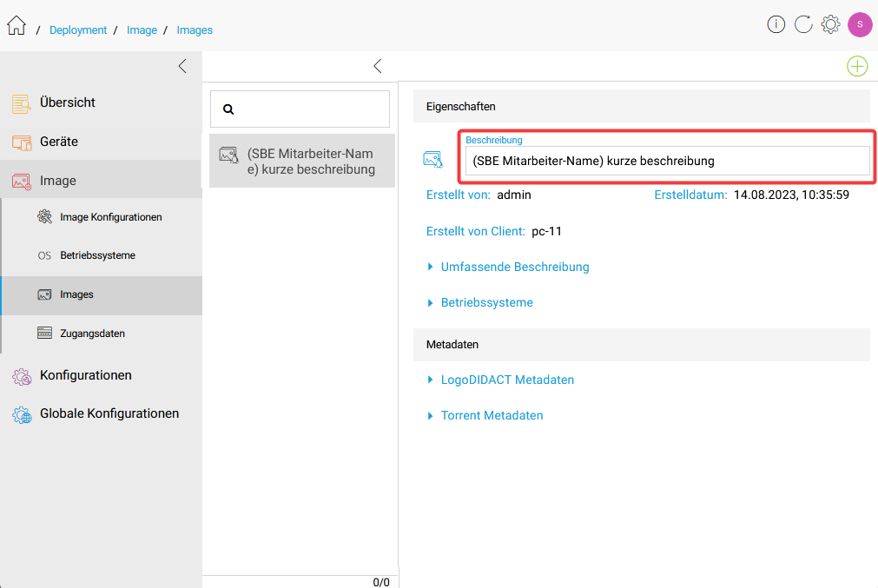This screenshot has width=878, height=588.
Task: Click into the Beschreibung text field
Action: tap(666, 161)
